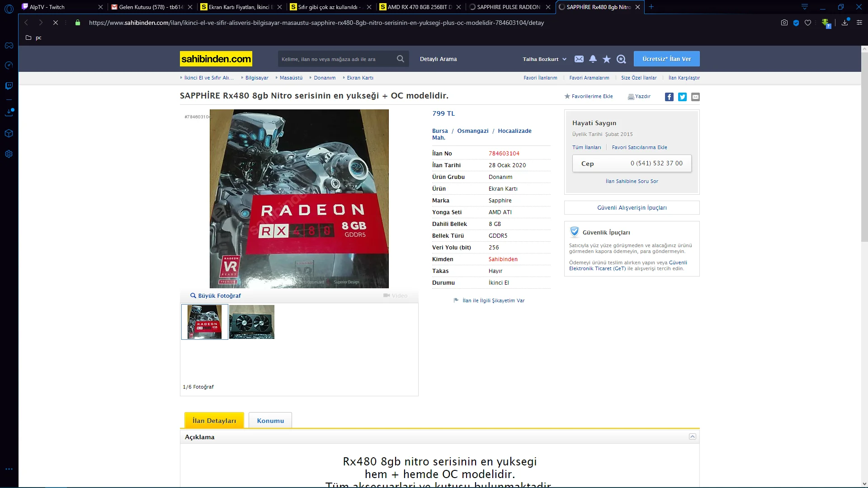Click the notifications bell icon
868x488 pixels.
[593, 59]
